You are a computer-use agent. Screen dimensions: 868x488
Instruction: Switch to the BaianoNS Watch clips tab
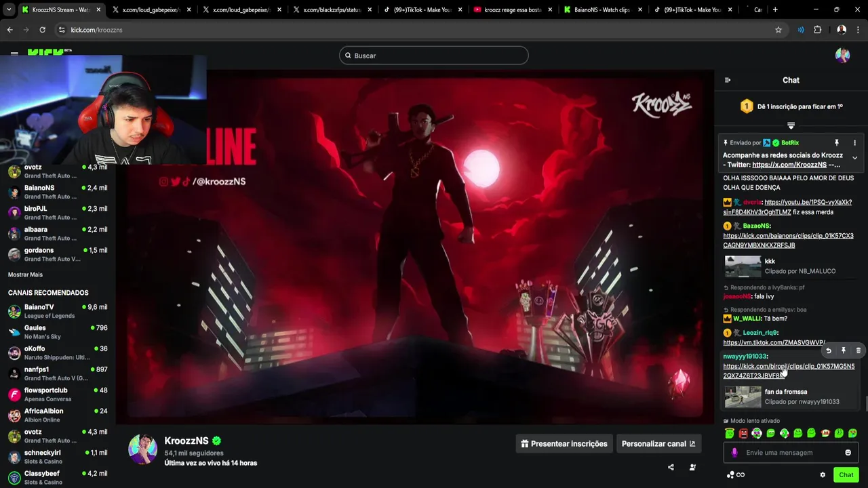coord(603,9)
